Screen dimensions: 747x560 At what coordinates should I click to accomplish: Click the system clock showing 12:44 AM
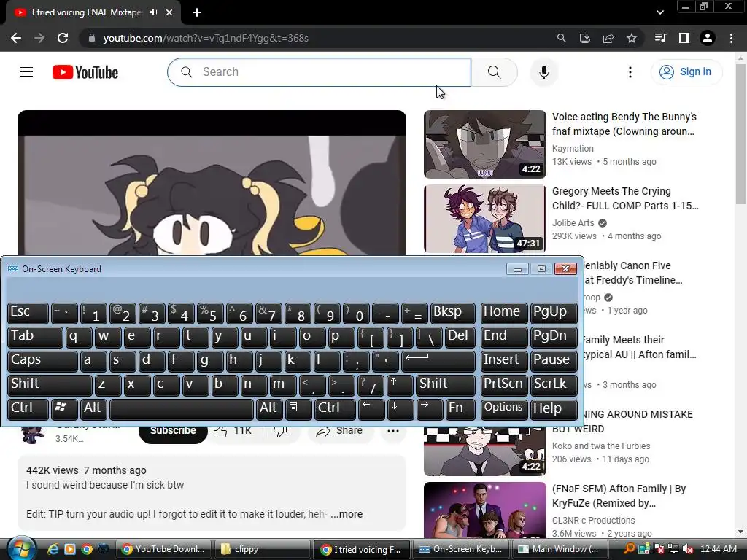coord(719,549)
